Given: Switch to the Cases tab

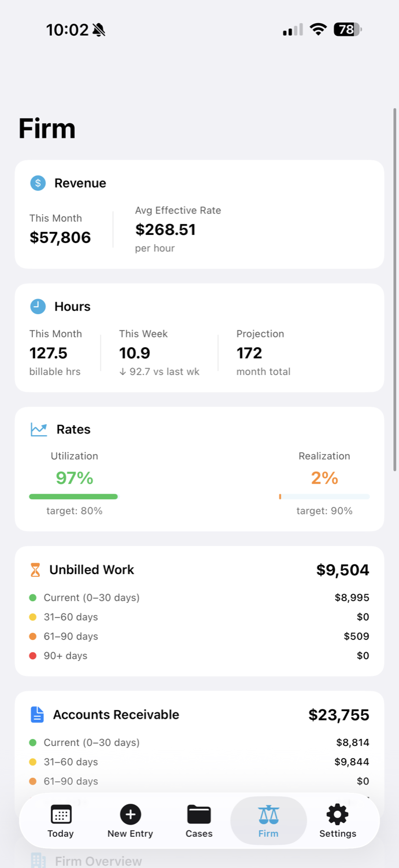Looking at the screenshot, I should [x=199, y=821].
